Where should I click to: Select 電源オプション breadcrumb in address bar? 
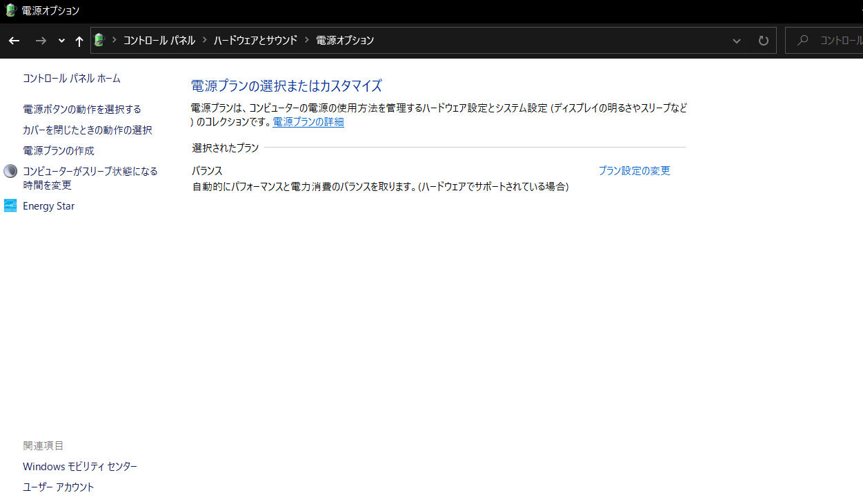click(345, 40)
